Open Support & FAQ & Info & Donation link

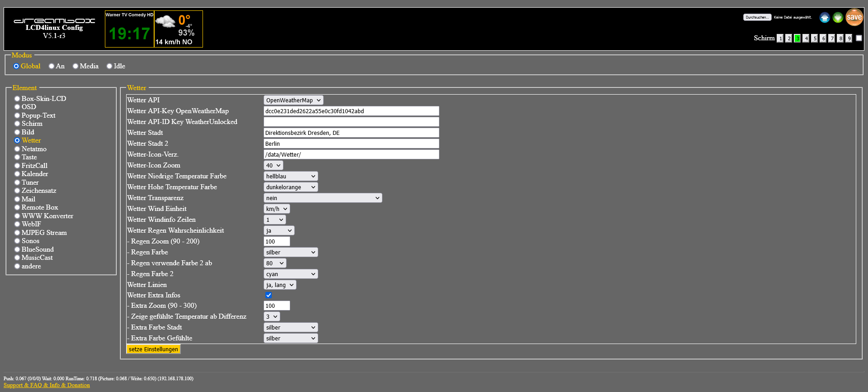point(47,385)
